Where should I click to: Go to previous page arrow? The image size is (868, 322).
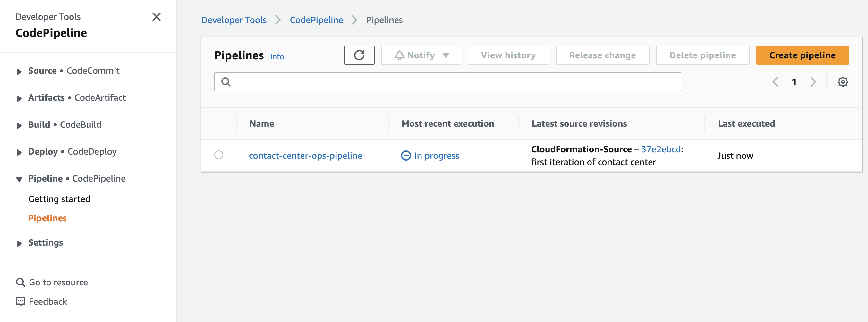(775, 82)
